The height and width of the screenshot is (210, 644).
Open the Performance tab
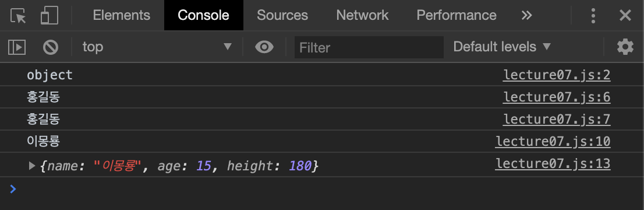(x=457, y=15)
